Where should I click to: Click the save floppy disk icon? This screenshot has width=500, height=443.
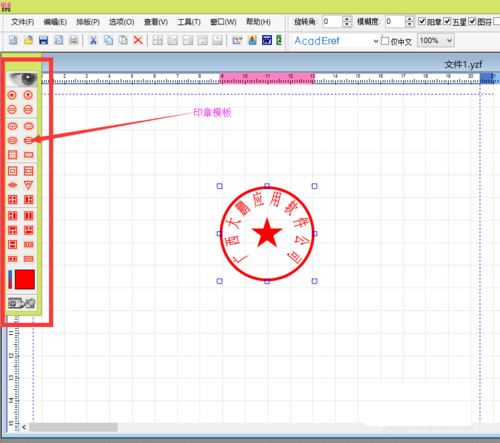click(43, 40)
